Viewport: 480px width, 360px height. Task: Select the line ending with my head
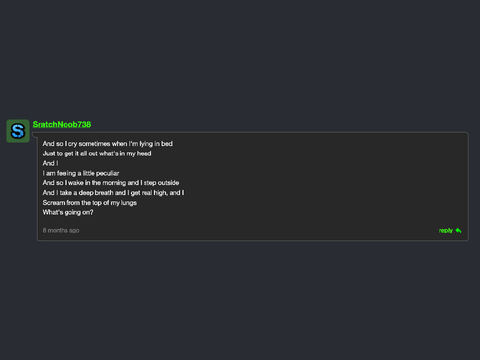coord(97,153)
